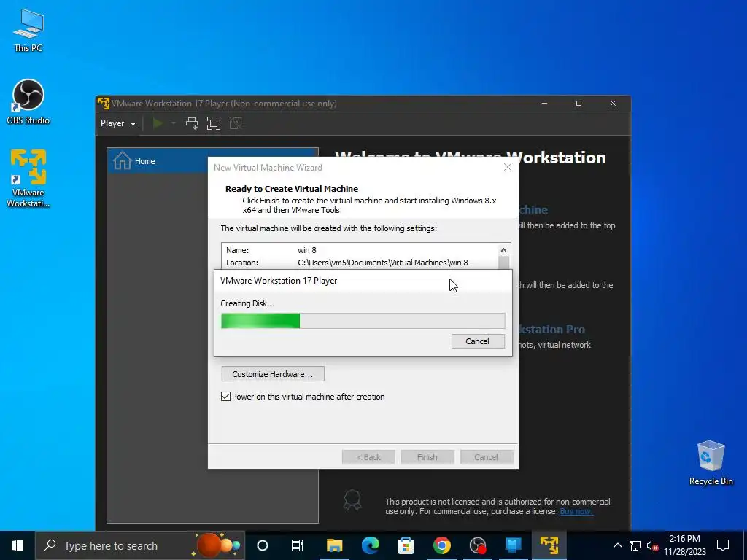Image resolution: width=747 pixels, height=560 pixels.
Task: Click Send Ctrl+Alt+Del toolbar icon
Action: click(192, 123)
